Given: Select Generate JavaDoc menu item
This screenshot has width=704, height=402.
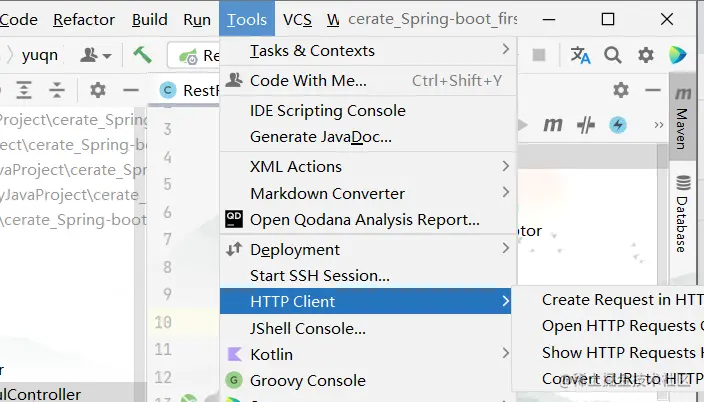Looking at the screenshot, I should (320, 137).
